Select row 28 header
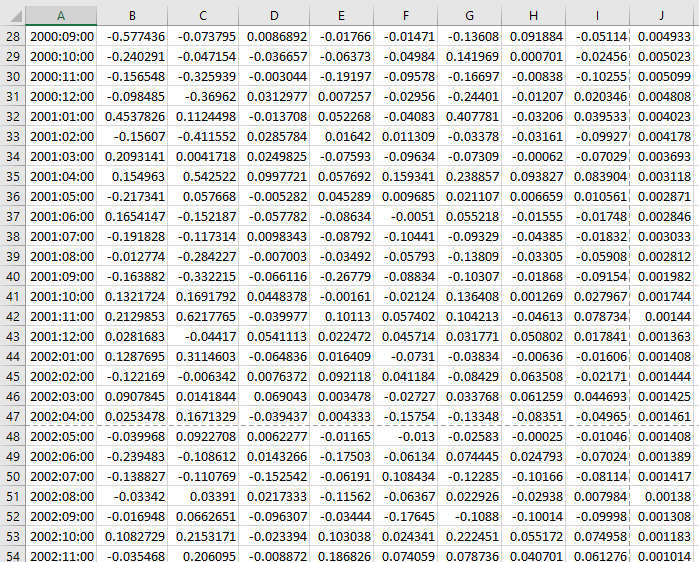699x562 pixels. [x=13, y=37]
